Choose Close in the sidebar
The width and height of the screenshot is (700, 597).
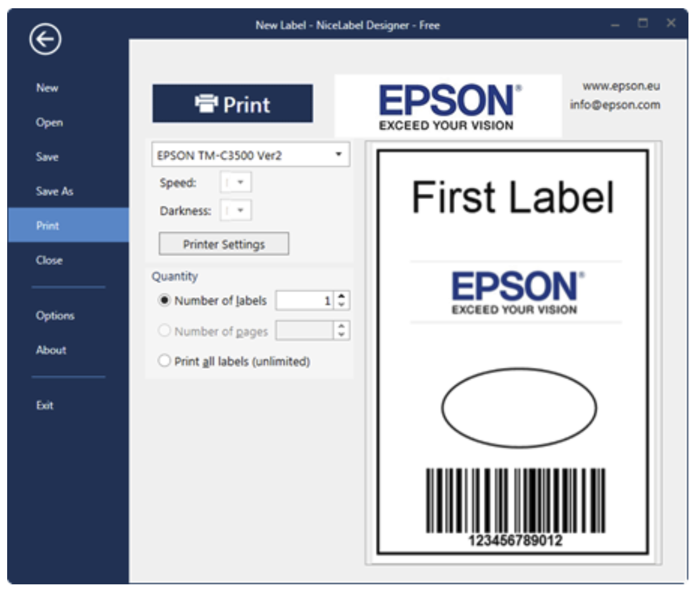[49, 260]
